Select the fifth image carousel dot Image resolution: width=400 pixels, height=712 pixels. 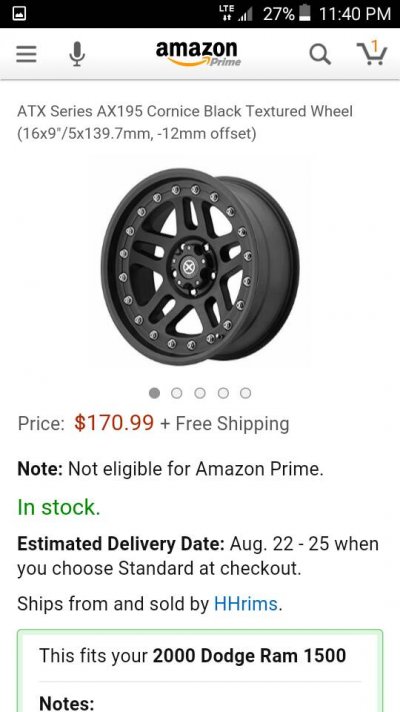[246, 393]
